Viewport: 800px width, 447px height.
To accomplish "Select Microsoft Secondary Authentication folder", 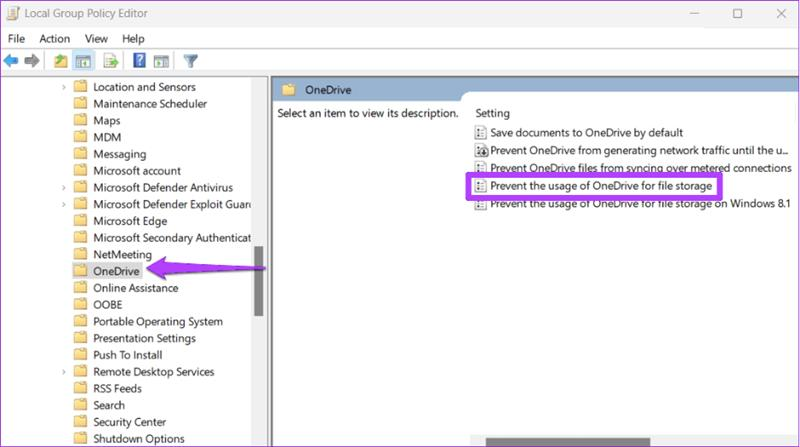I will pyautogui.click(x=172, y=238).
